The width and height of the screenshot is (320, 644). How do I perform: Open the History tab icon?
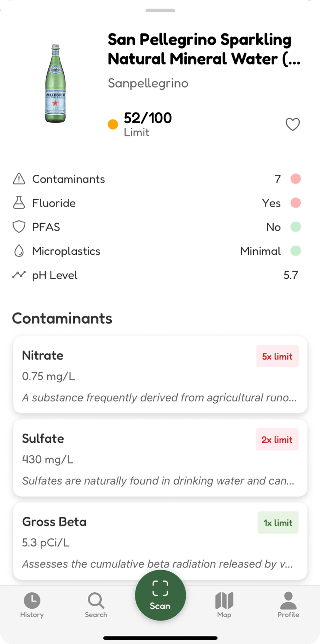32,600
